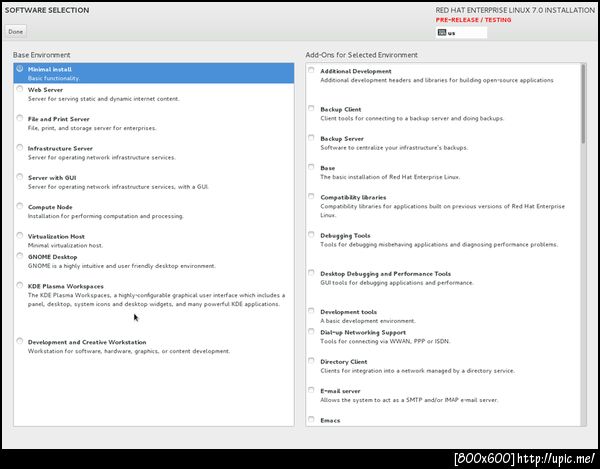
Task: Click 'Client tools for connecting to a backup server' text
Action: pyautogui.click(x=412, y=119)
